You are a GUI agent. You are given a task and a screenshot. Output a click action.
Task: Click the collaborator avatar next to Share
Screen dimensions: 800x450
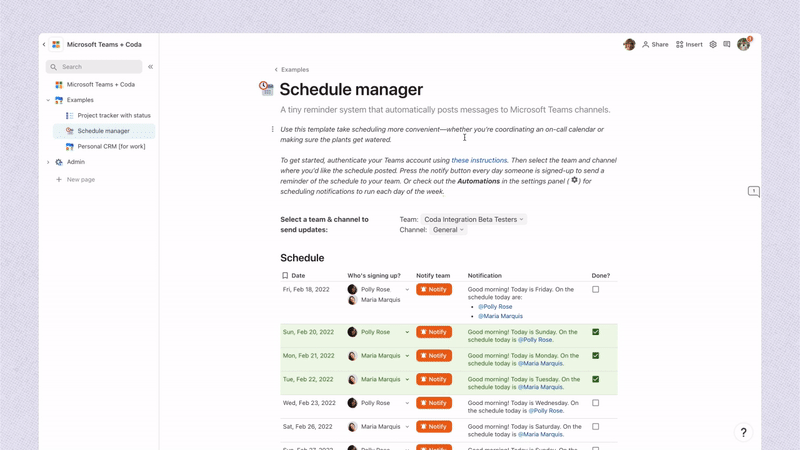click(x=629, y=44)
